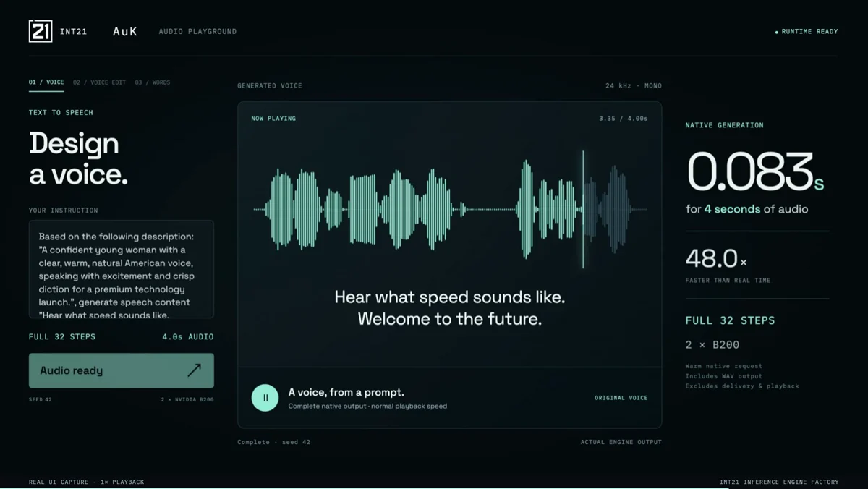This screenshot has width=868, height=489.
Task: Click the INT21 square logo icon
Action: point(41,31)
